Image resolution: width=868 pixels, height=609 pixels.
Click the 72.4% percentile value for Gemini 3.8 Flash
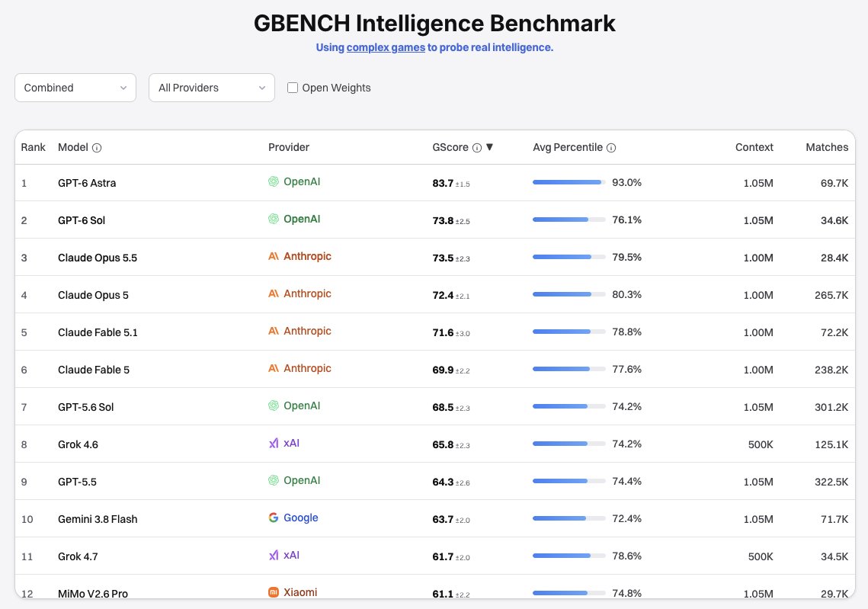626,519
